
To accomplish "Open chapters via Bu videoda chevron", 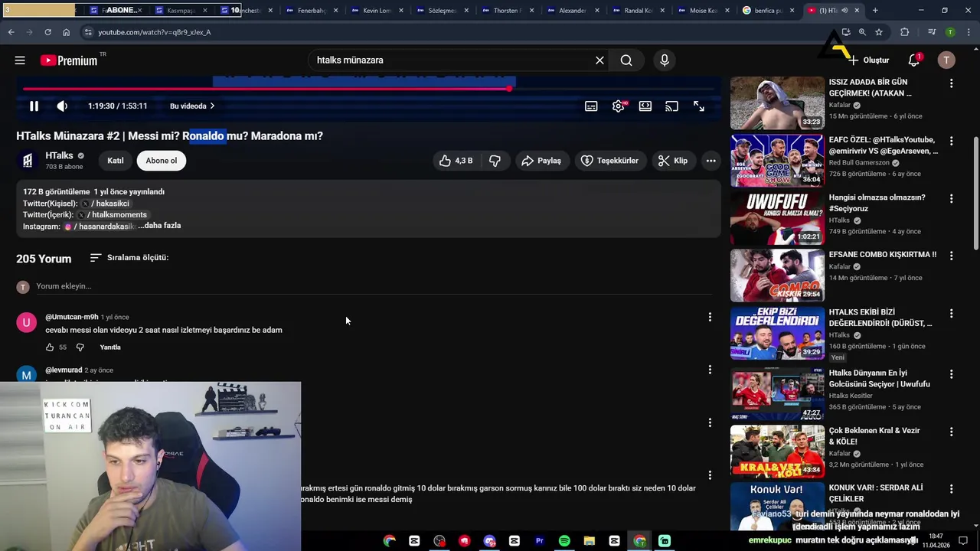I will point(192,106).
